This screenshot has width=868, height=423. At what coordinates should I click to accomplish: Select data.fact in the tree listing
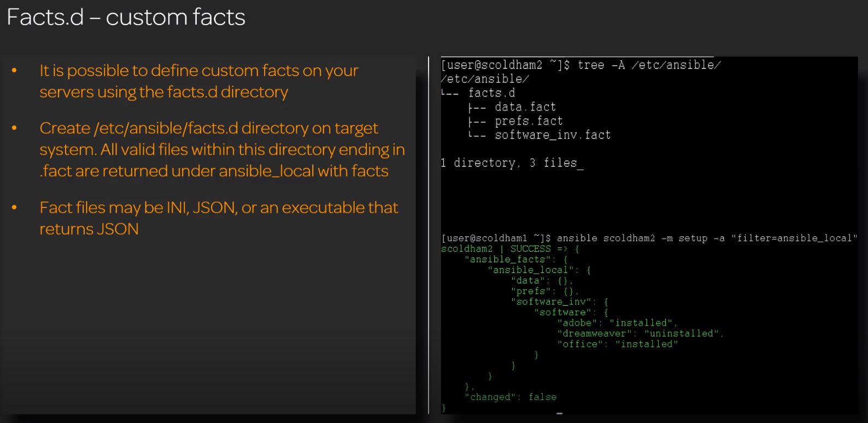(525, 107)
